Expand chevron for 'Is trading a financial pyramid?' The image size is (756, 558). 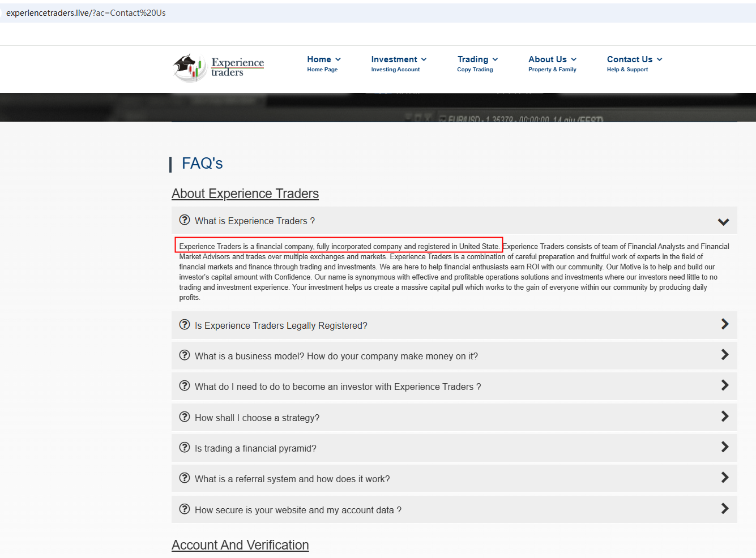725,447
